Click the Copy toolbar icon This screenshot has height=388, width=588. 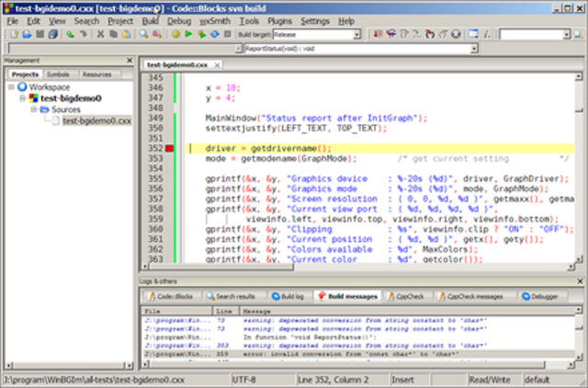(x=113, y=34)
